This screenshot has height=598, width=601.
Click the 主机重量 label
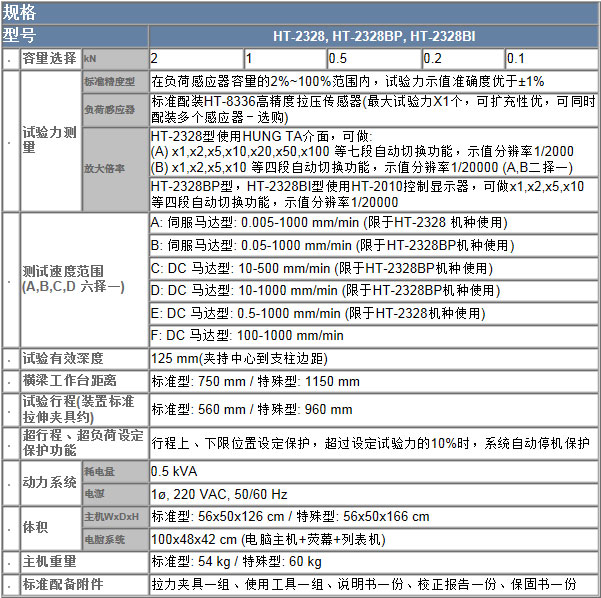[49, 562]
